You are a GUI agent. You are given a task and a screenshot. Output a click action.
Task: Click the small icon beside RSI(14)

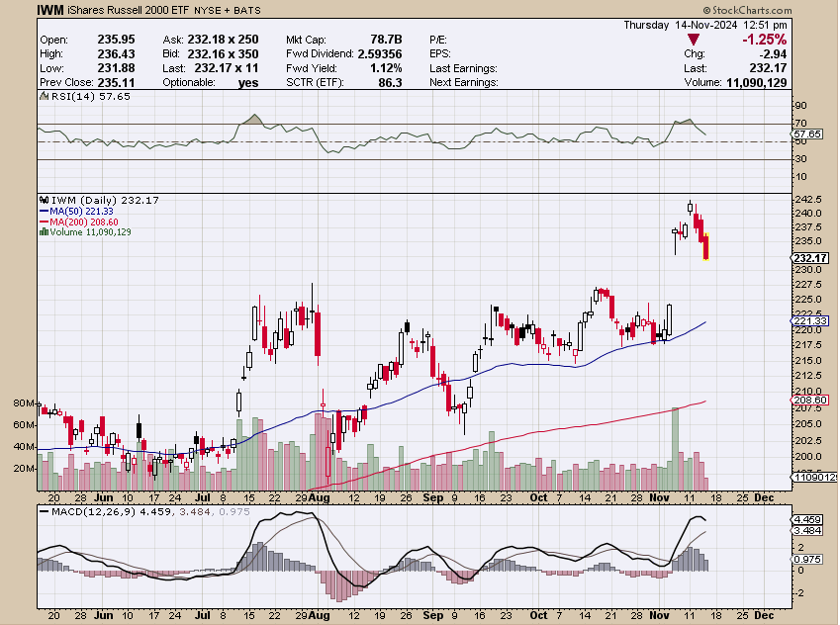(45, 96)
